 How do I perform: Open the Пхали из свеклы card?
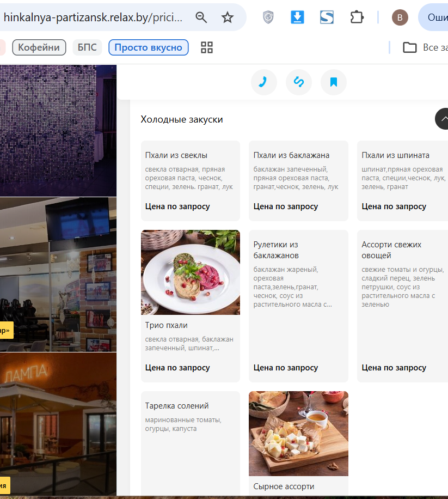point(191,181)
